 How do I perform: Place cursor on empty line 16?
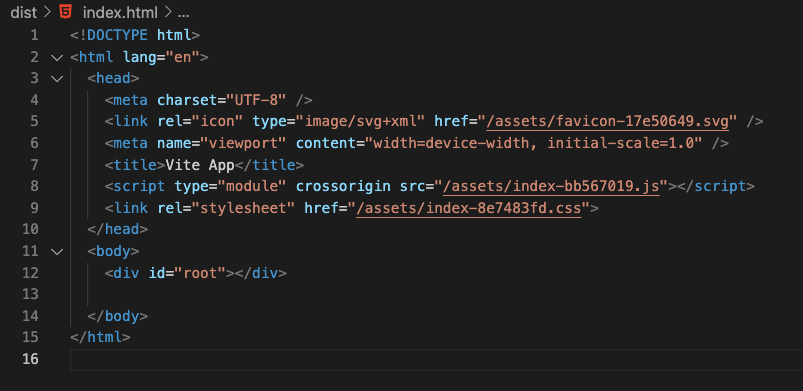tap(436, 359)
